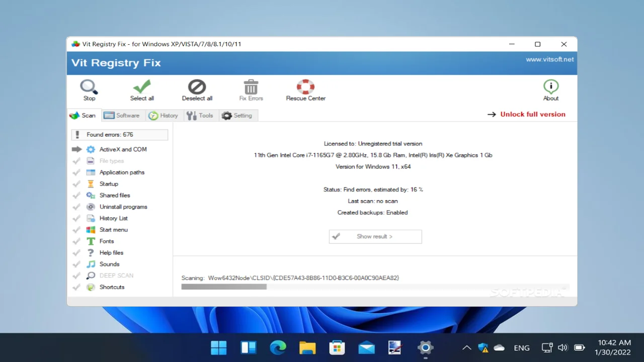Open File Explorer from the taskbar

307,347
